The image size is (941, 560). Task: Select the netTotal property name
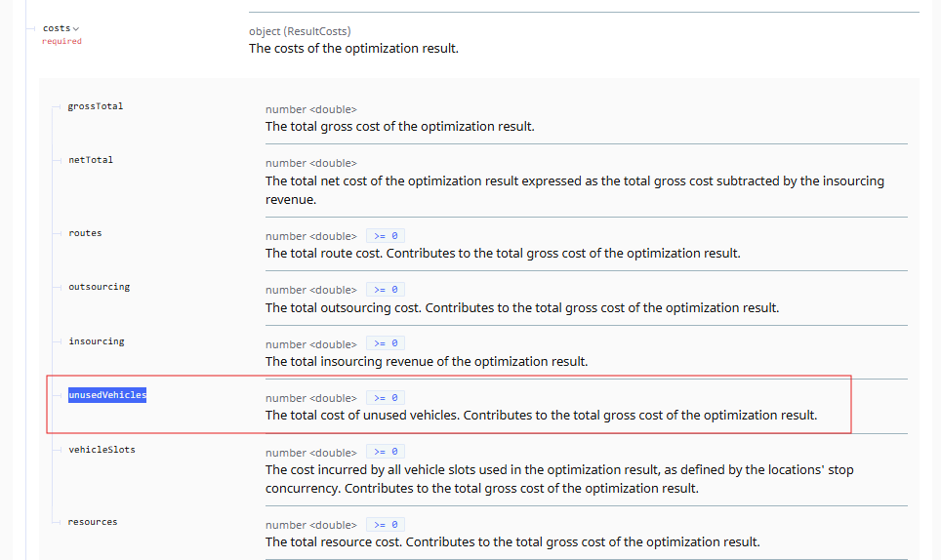(x=91, y=159)
